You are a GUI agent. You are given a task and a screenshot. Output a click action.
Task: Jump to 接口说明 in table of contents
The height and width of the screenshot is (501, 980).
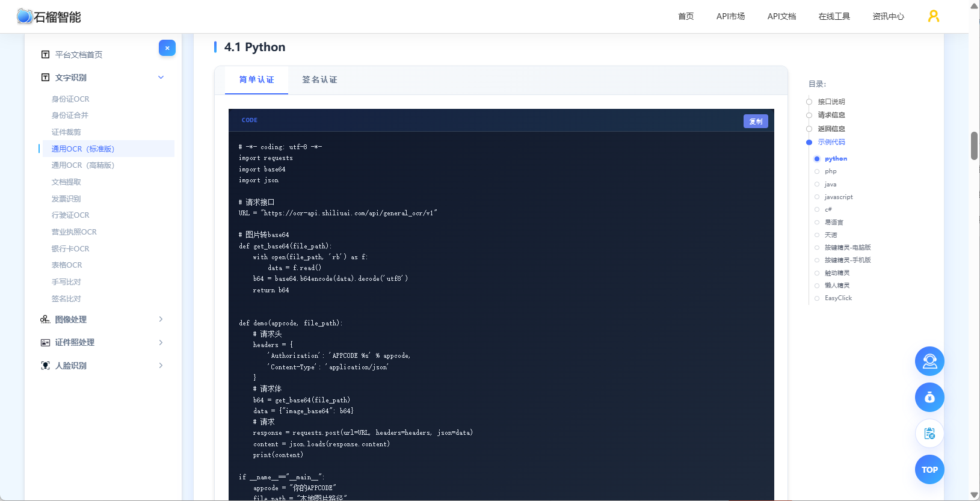(831, 102)
